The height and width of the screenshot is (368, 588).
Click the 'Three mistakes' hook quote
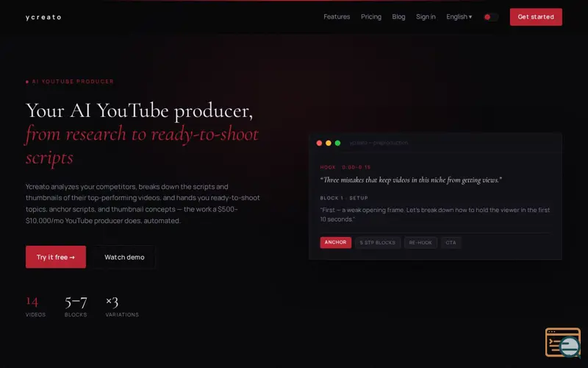(x=411, y=180)
